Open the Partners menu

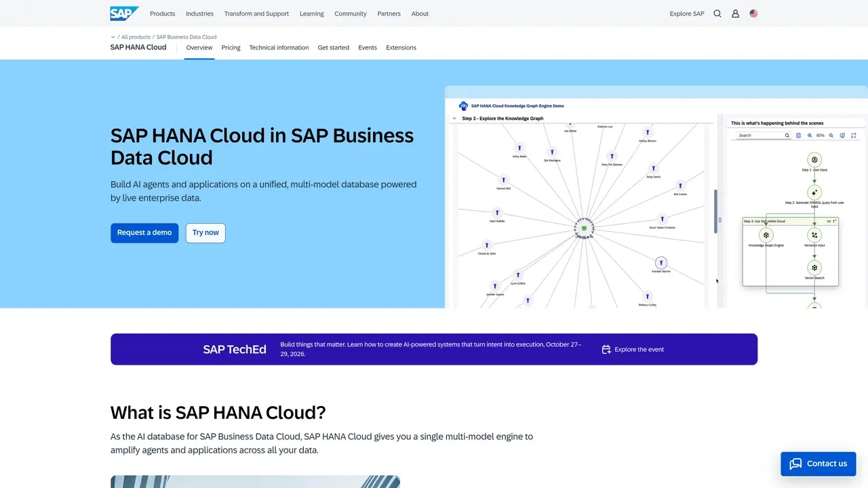(389, 14)
